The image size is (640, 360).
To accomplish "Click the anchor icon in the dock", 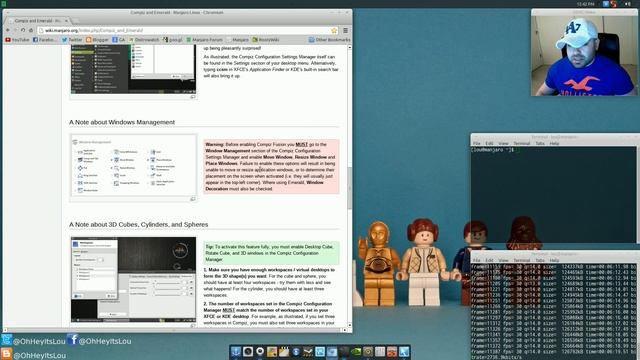I will pos(236,351).
